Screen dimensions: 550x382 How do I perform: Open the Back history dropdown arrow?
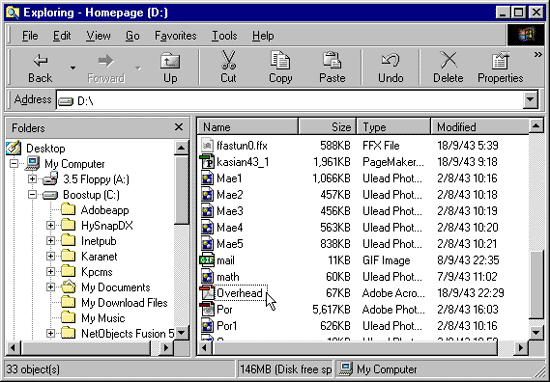[x=73, y=68]
